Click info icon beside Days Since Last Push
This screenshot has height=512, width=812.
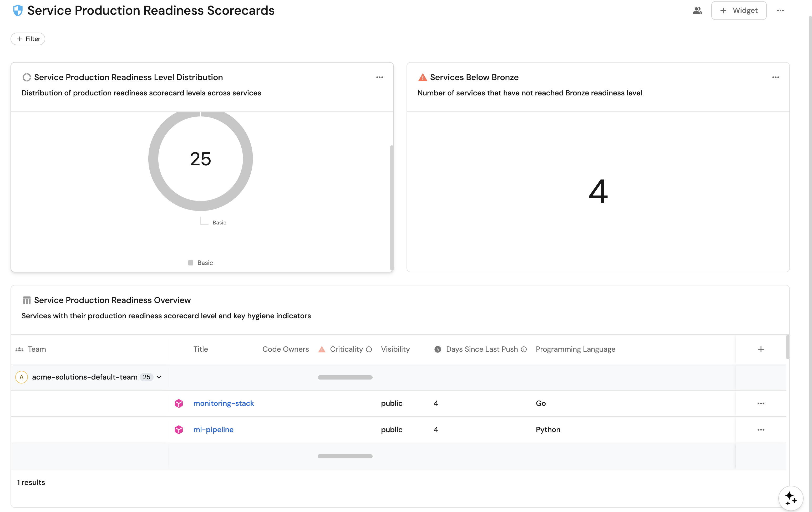pyautogui.click(x=524, y=349)
